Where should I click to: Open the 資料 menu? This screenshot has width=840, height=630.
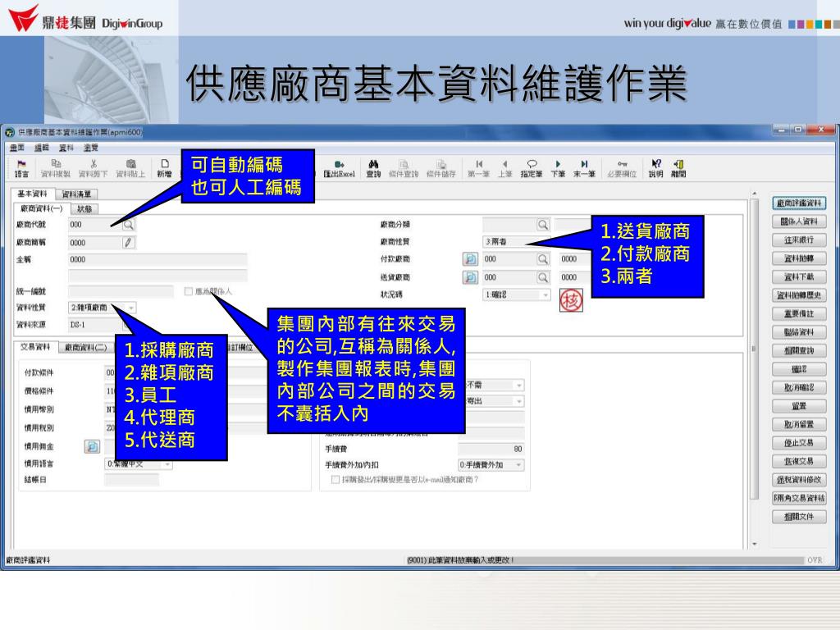click(x=66, y=148)
